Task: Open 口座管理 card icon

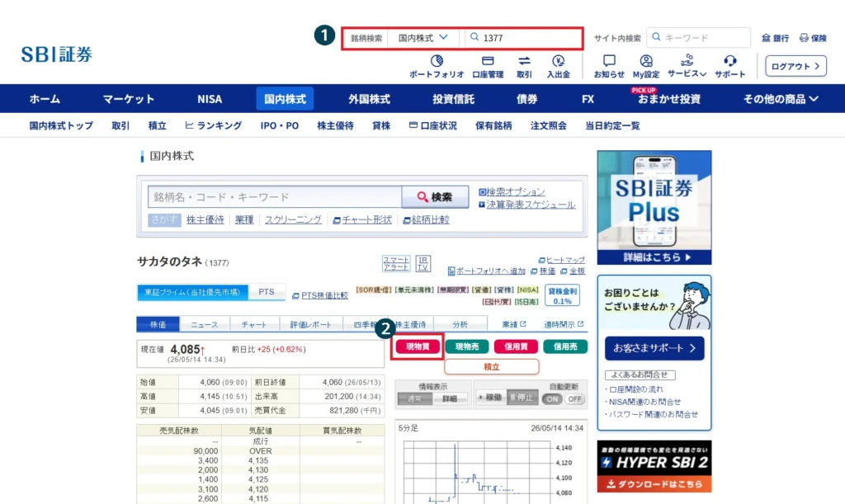Action: click(488, 60)
